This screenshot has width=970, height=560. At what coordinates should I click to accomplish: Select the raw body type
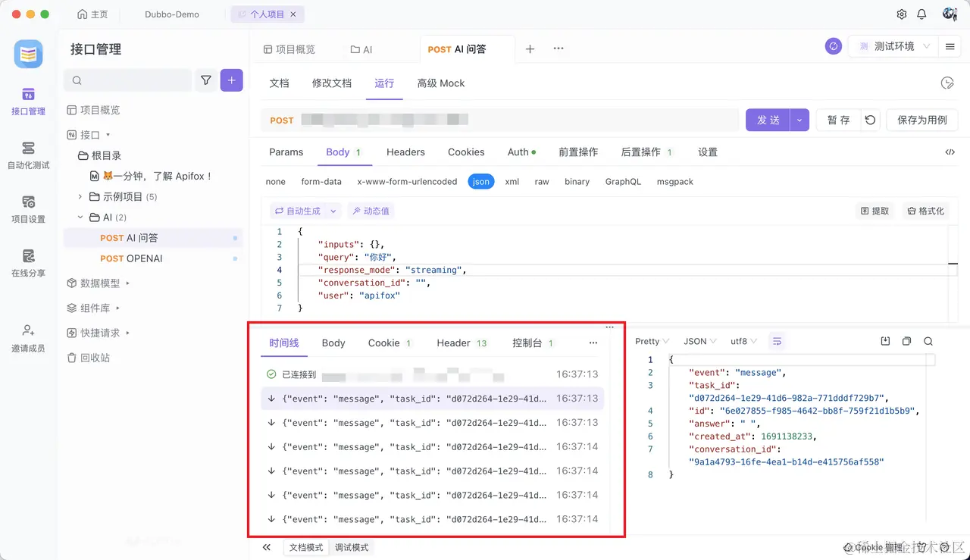[542, 182]
